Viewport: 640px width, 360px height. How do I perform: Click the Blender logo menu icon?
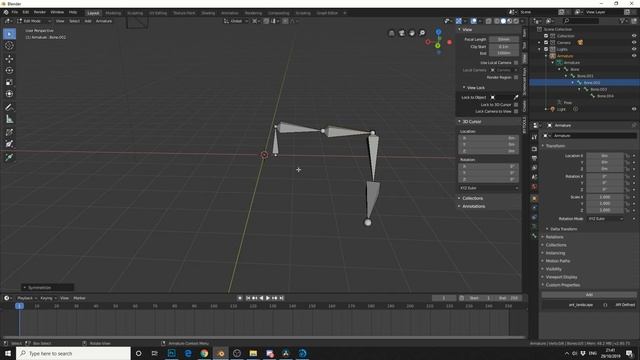tap(6, 12)
